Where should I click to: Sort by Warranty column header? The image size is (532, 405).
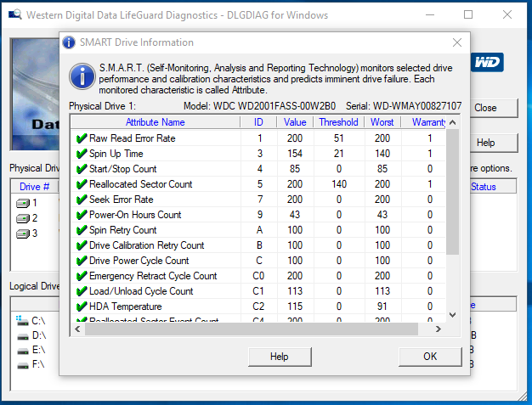coord(424,122)
